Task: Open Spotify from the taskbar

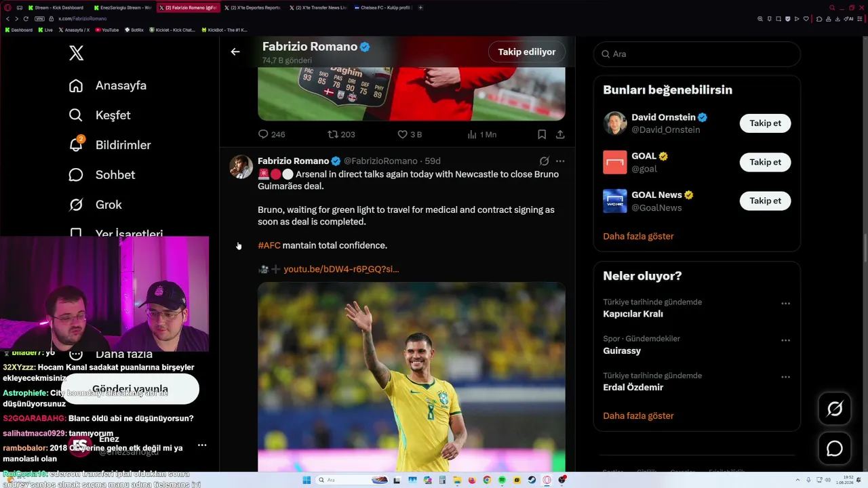Action: click(502, 480)
